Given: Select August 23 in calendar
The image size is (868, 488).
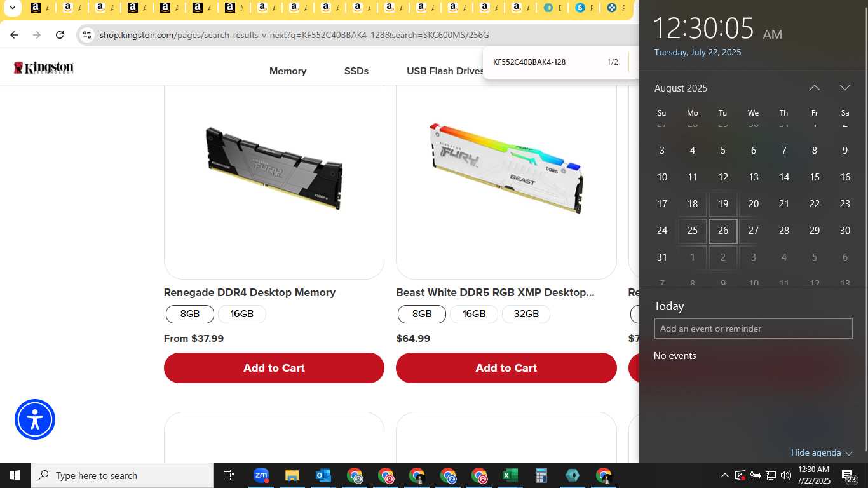Looking at the screenshot, I should pos(845,204).
